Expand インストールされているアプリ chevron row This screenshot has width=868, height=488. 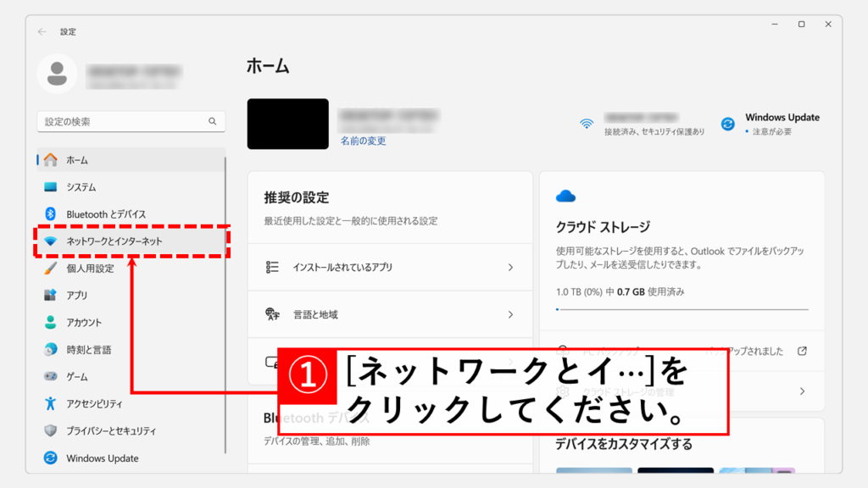point(390,268)
